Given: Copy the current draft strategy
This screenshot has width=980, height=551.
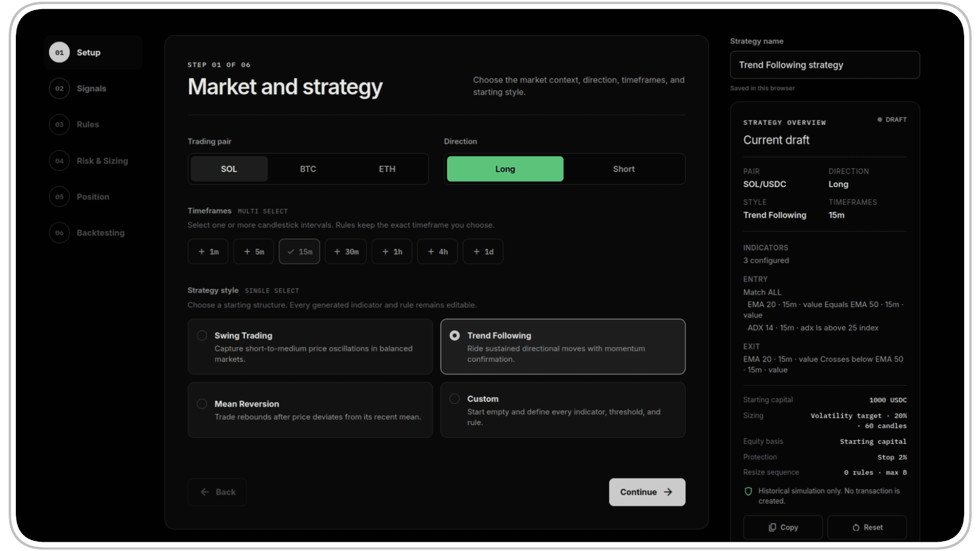Looking at the screenshot, I should click(783, 528).
